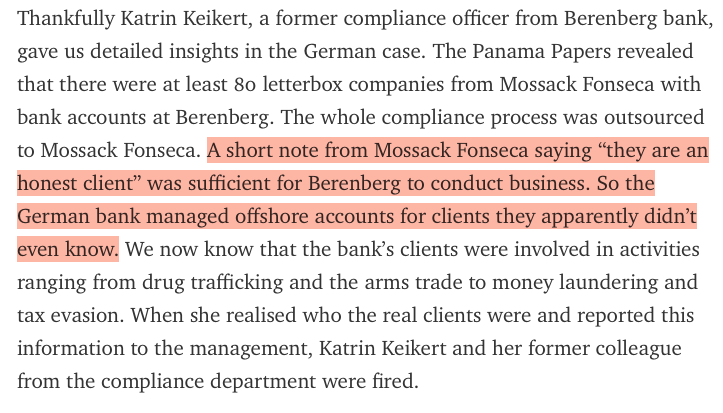723x413 pixels.
Task: Click the highlighted phrase "honest client"
Action: tap(76, 183)
